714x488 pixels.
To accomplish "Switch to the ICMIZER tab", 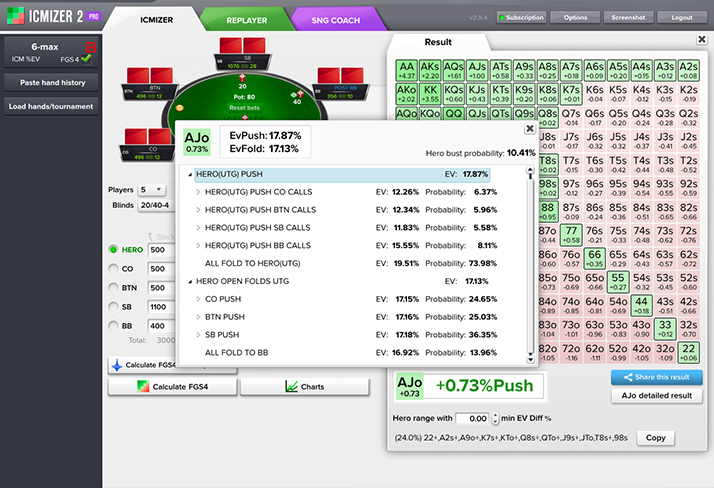I will pos(156,20).
